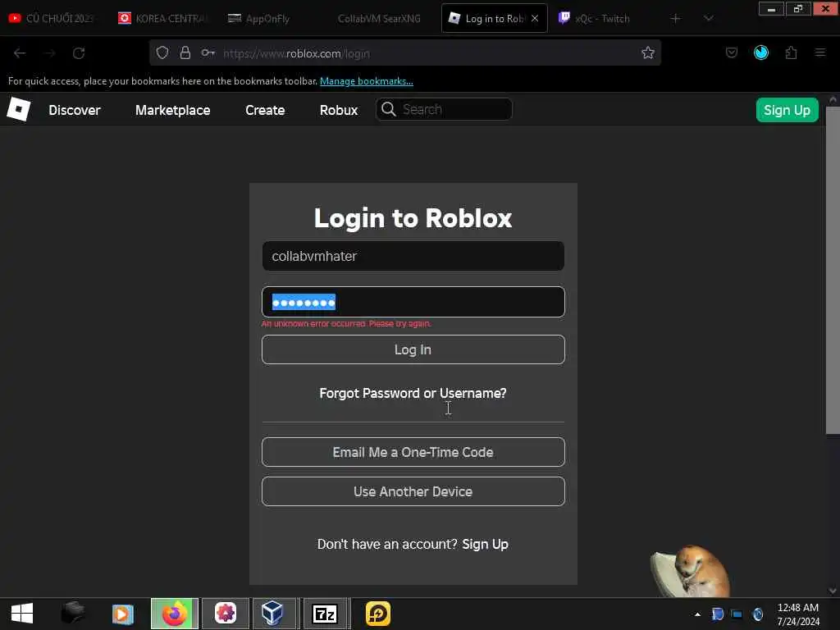Click the search magnifier icon in Roblox navbar
Image resolution: width=840 pixels, height=630 pixels.
388,109
